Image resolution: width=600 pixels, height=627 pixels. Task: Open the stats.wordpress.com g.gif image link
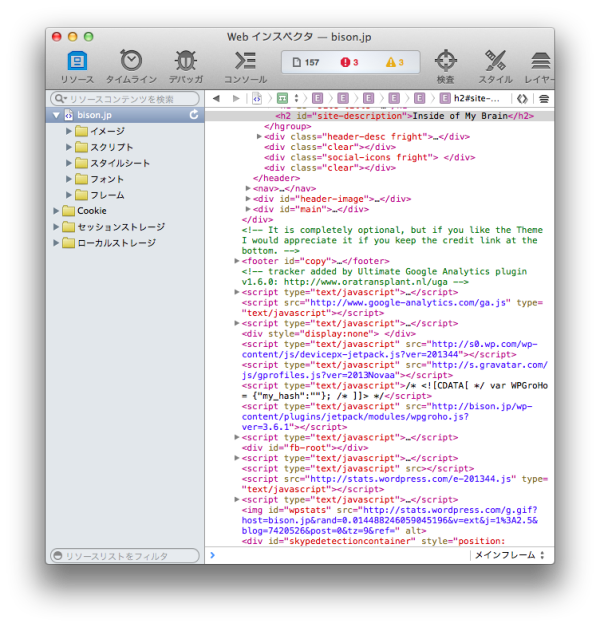click(x=390, y=521)
